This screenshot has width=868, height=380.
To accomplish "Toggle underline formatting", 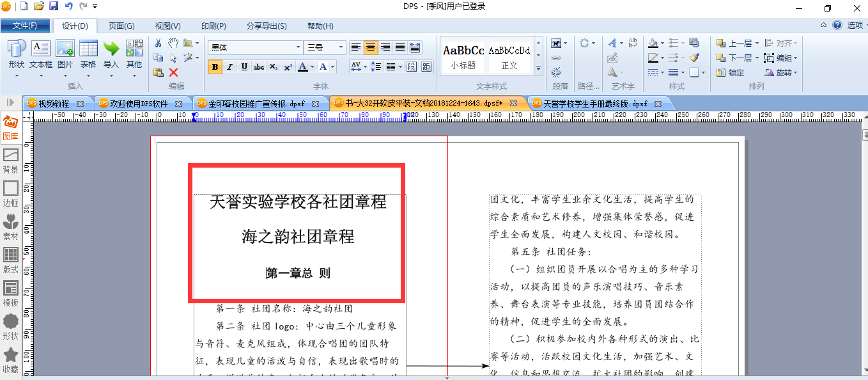I will (x=244, y=67).
